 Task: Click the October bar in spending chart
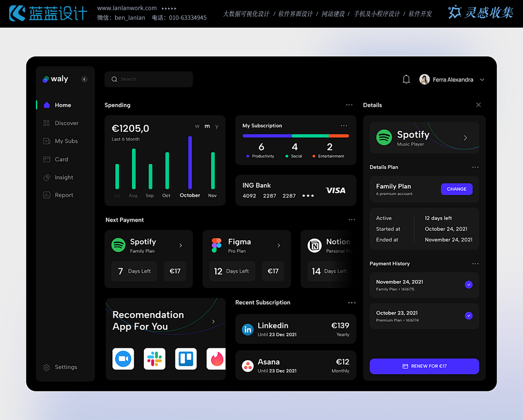pos(190,163)
